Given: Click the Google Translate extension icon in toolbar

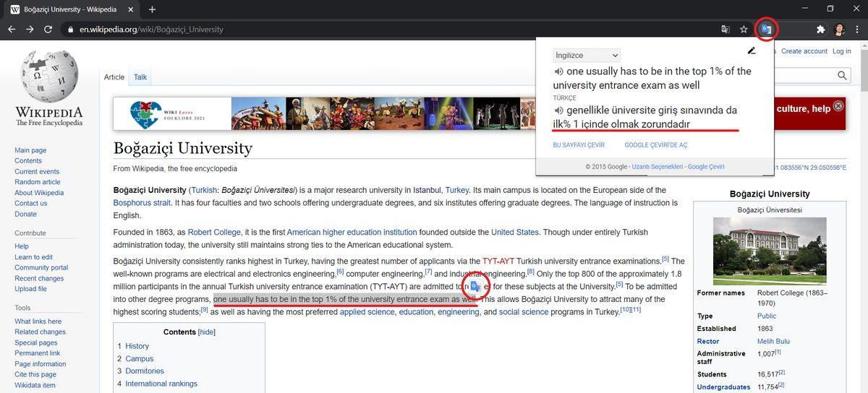Looking at the screenshot, I should click(766, 30).
